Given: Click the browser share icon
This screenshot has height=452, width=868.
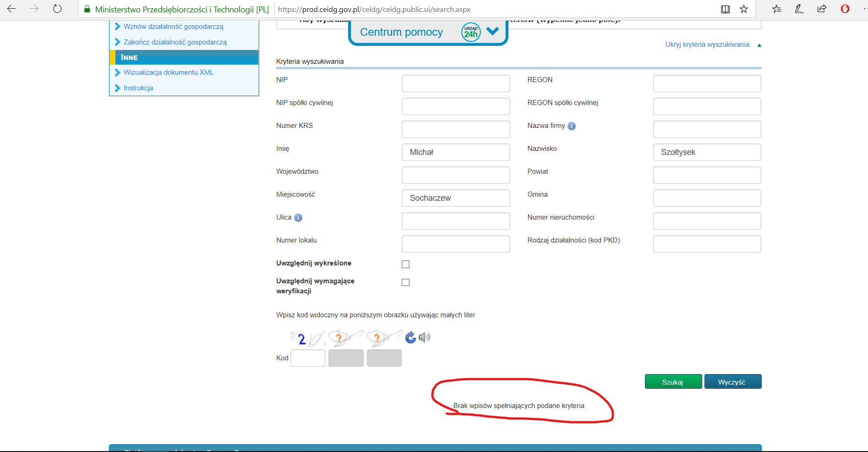Looking at the screenshot, I should click(822, 9).
